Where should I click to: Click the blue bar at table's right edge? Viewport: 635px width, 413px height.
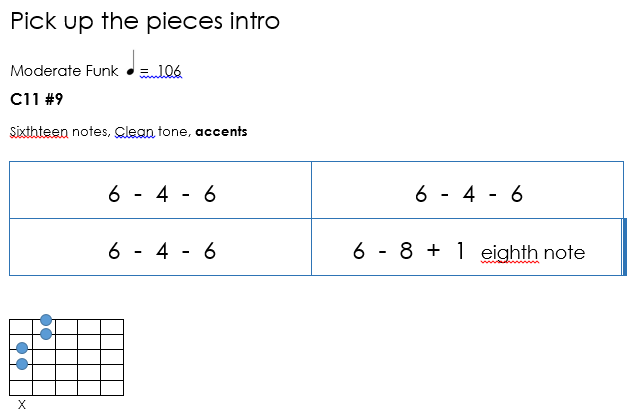(625, 246)
